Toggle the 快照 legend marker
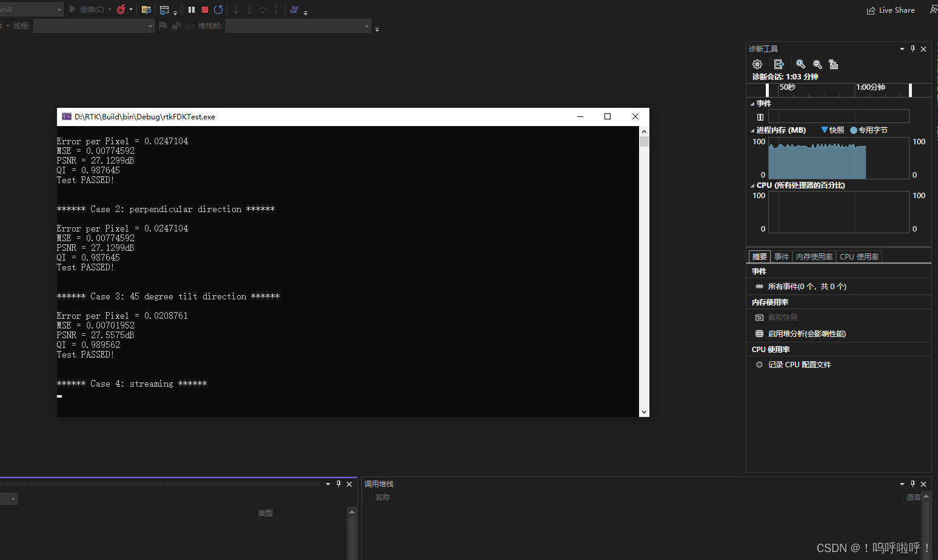 (x=825, y=130)
